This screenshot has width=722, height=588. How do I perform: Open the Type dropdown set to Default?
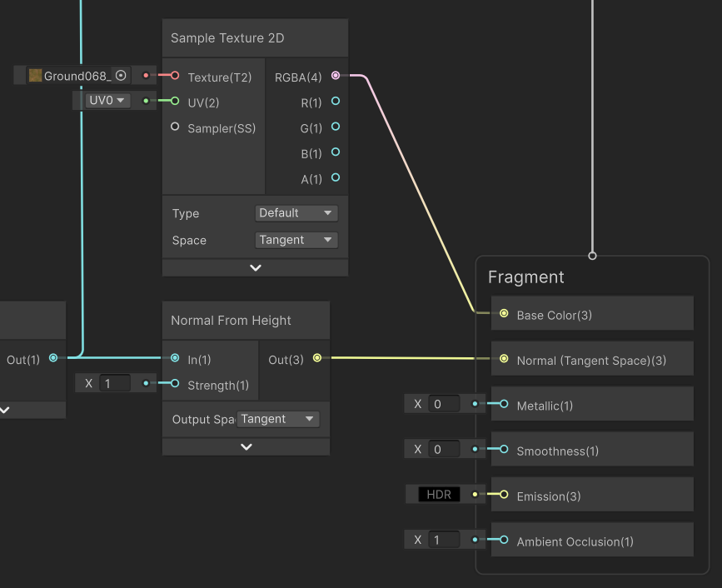click(x=296, y=213)
